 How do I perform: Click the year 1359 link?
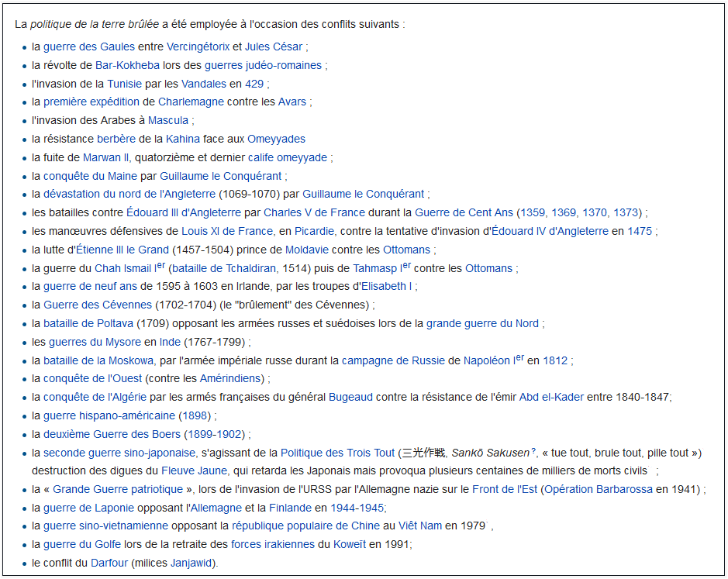click(533, 212)
